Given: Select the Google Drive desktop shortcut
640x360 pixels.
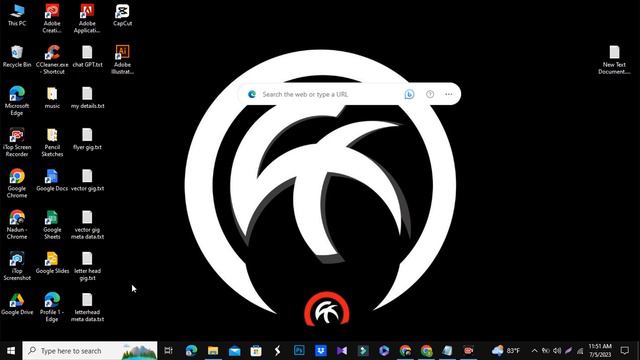Looking at the screenshot, I should pyautogui.click(x=17, y=304).
